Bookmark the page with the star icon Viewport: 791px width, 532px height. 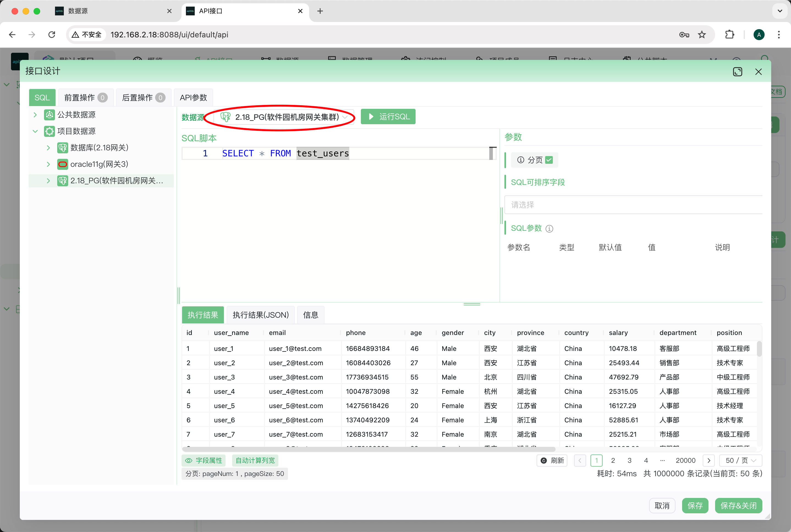(x=702, y=35)
